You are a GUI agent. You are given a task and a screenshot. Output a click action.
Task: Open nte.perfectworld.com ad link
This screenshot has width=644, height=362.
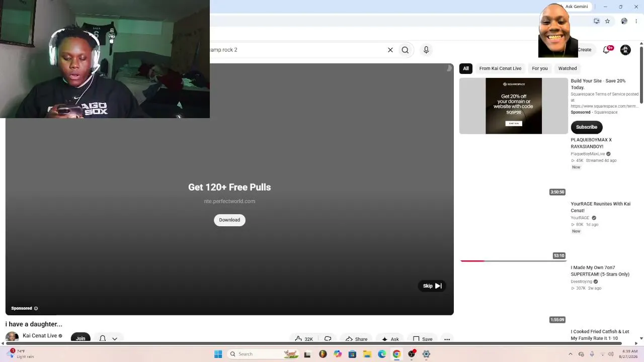click(229, 201)
